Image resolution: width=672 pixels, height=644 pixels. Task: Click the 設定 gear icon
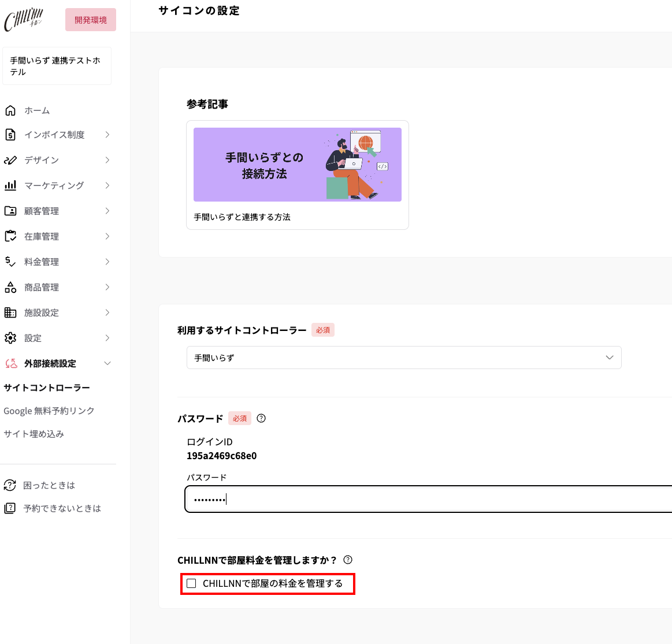point(10,338)
